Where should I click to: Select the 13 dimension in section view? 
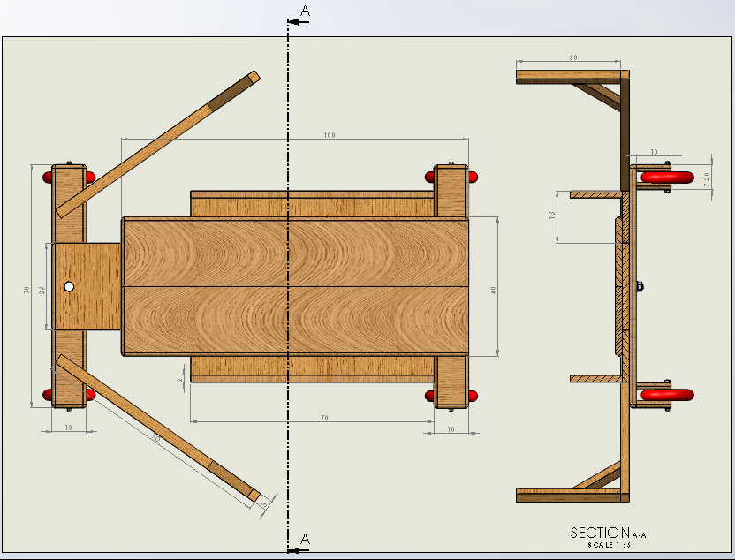[552, 216]
